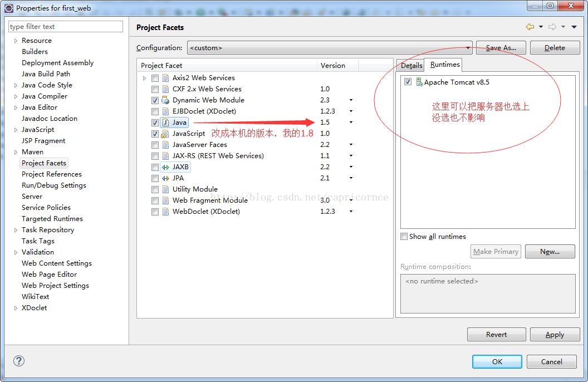This screenshot has height=382, width=588.
Task: Enable the JAXB facet checkbox
Action: click(155, 167)
